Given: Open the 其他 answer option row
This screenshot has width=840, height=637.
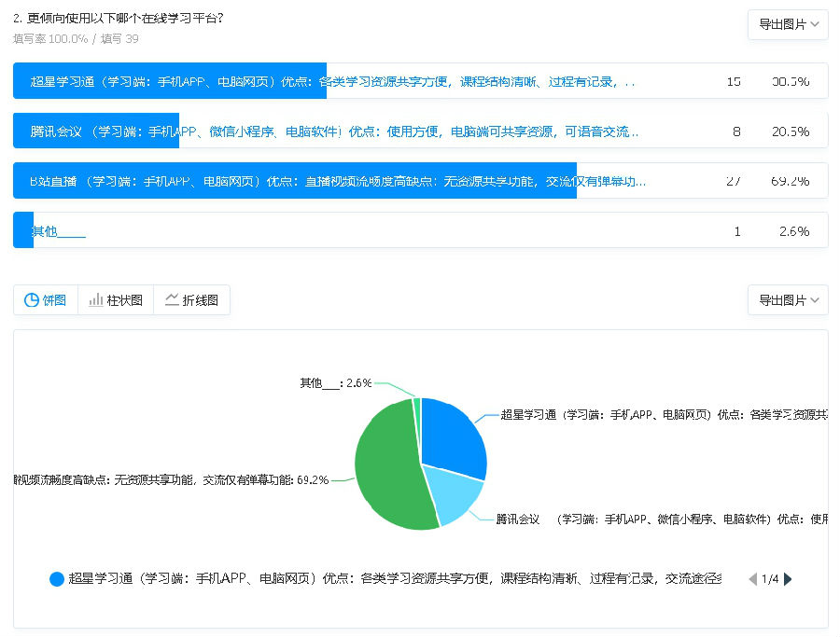Looking at the screenshot, I should click(x=420, y=231).
